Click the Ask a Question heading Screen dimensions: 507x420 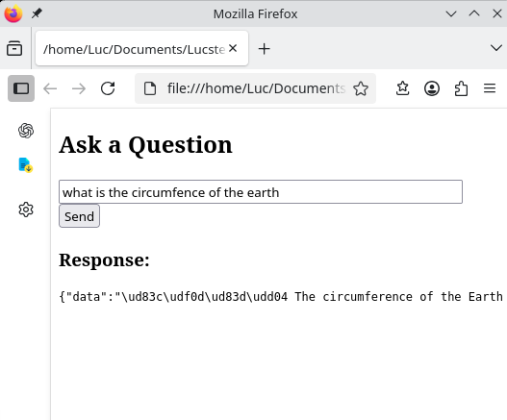[145, 145]
